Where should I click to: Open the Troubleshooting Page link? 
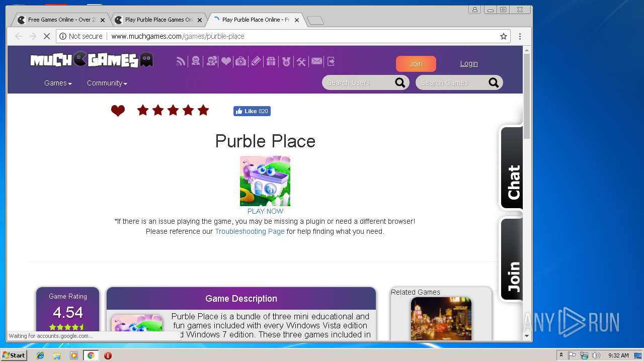click(x=250, y=231)
